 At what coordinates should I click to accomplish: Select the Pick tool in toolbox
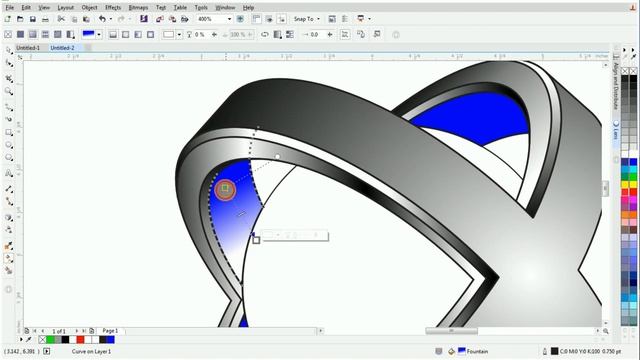(9, 50)
